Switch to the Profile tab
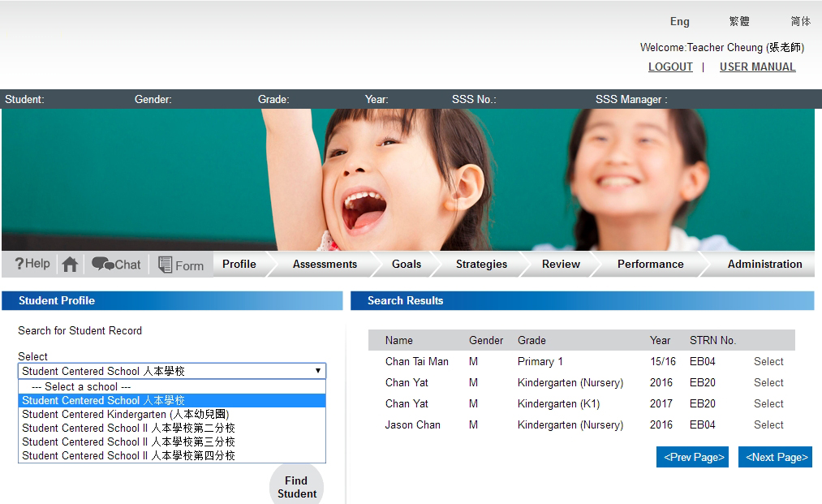The image size is (822, 504). point(239,264)
